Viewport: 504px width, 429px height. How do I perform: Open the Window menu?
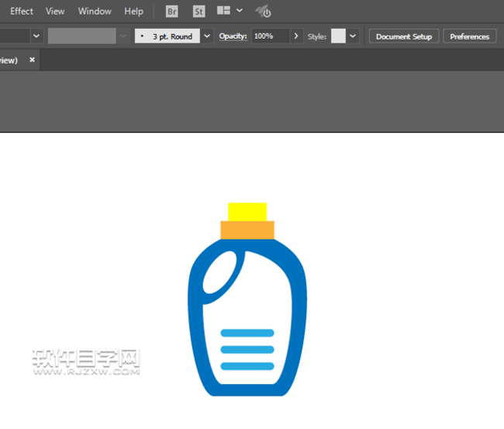[95, 12]
